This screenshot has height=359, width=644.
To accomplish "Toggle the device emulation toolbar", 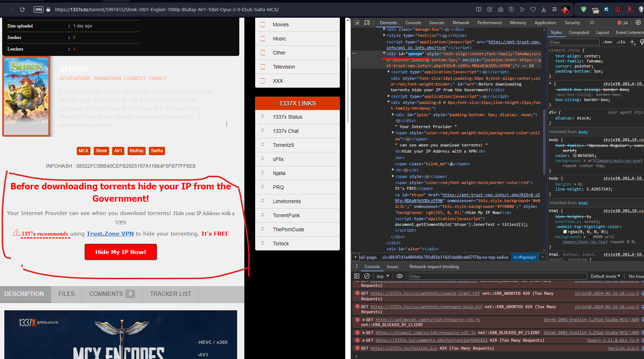I will click(367, 22).
